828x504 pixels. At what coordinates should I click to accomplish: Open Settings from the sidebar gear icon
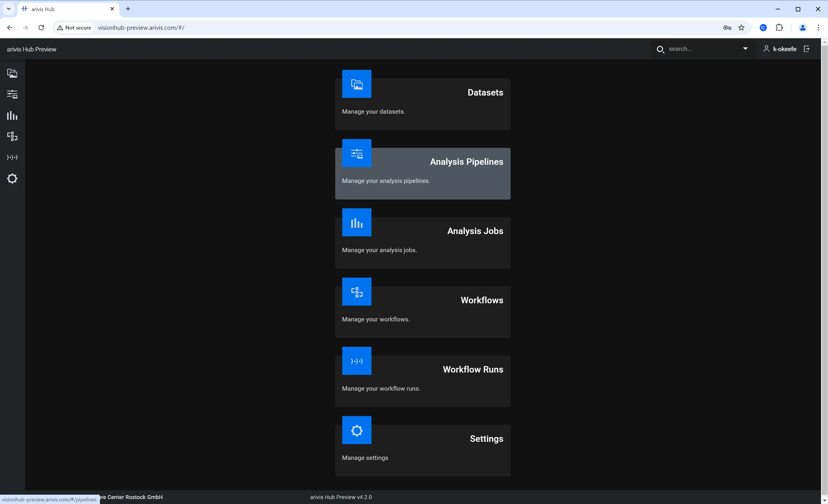pos(12,179)
